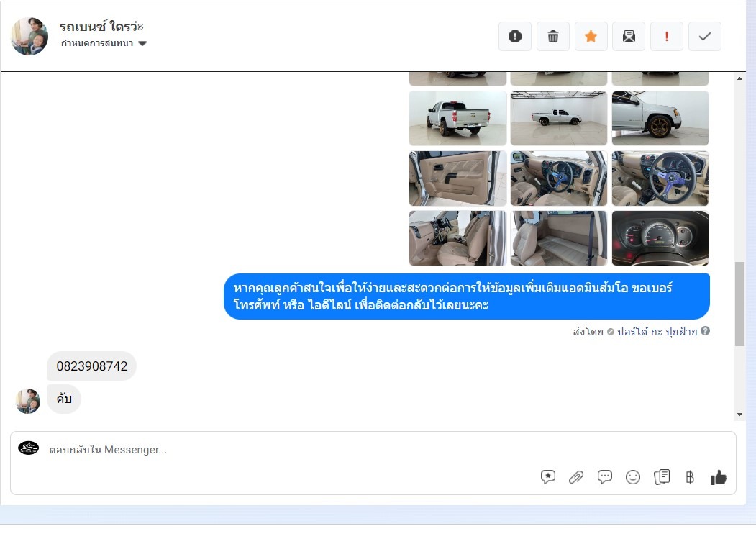This screenshot has width=756, height=539.
Task: Attach a file with the paperclip icon
Action: pyautogui.click(x=576, y=477)
